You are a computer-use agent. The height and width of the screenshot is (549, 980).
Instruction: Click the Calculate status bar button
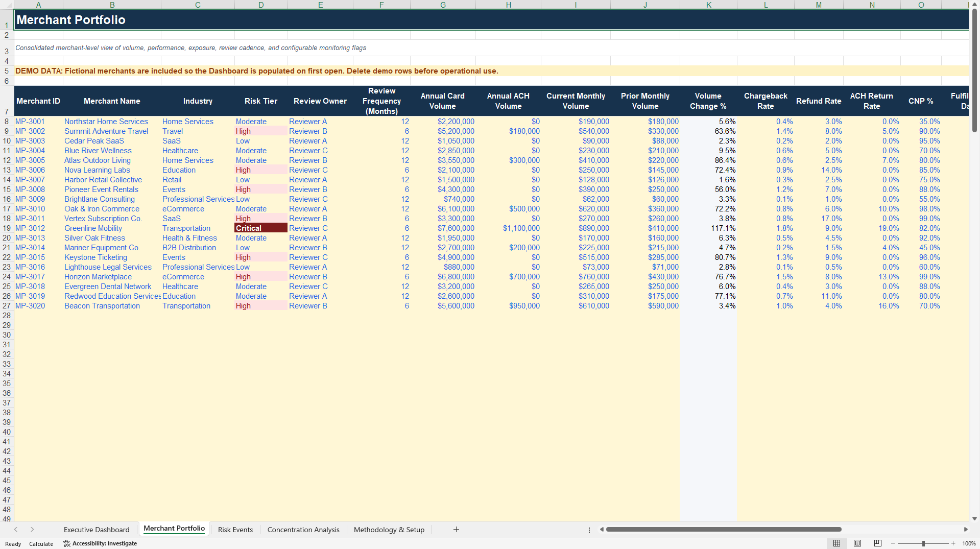pyautogui.click(x=41, y=544)
